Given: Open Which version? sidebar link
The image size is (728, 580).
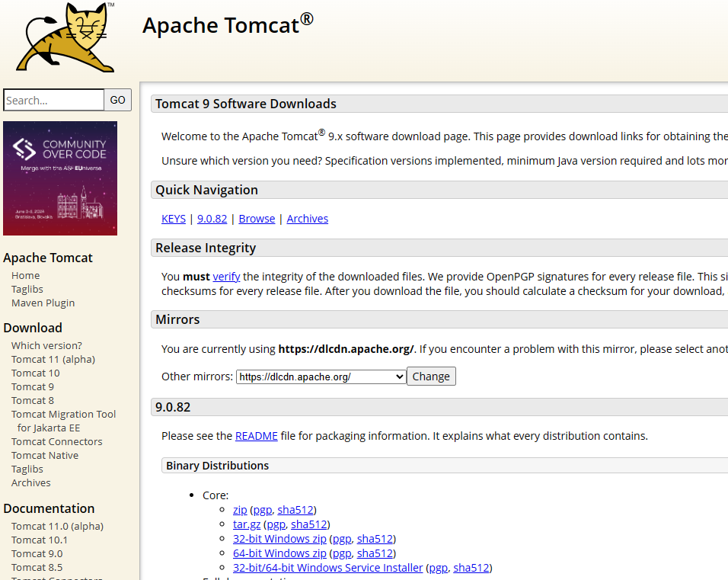Looking at the screenshot, I should (46, 346).
